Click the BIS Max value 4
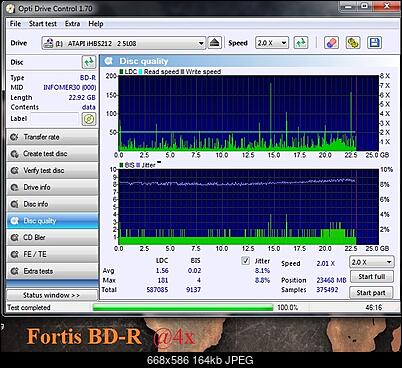The image size is (402, 368). point(199,280)
